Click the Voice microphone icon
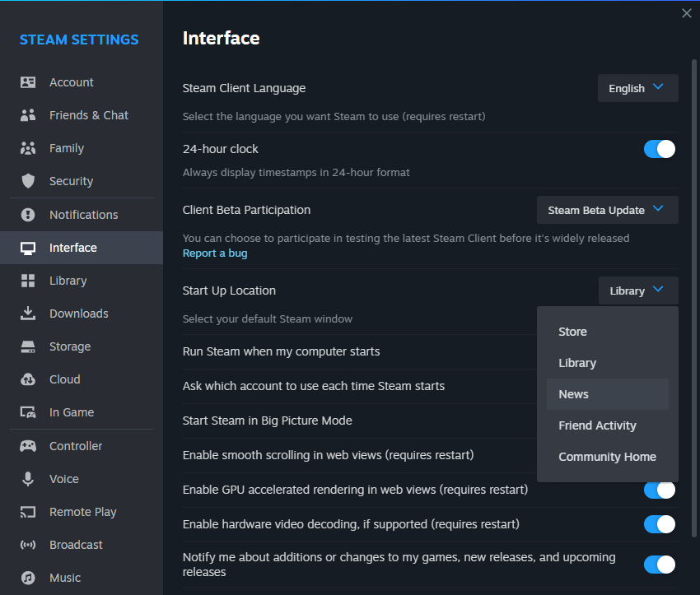 (28, 479)
